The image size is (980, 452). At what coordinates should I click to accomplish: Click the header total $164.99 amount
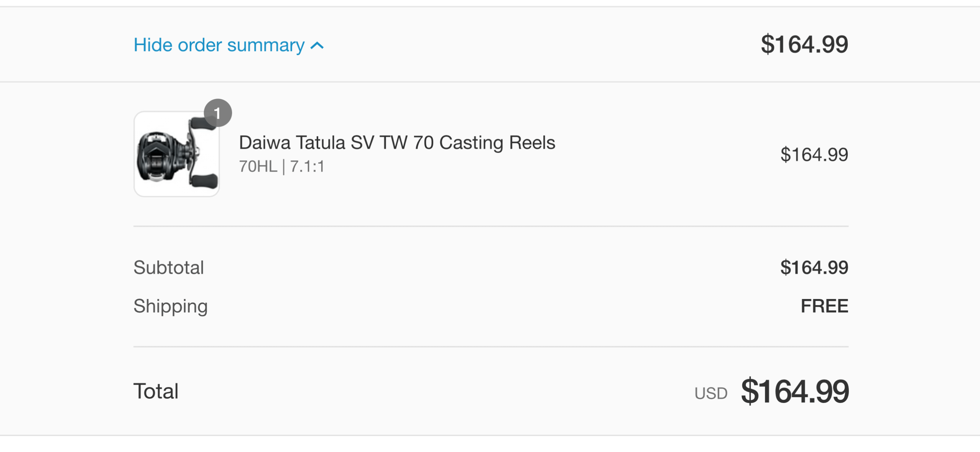(804, 44)
